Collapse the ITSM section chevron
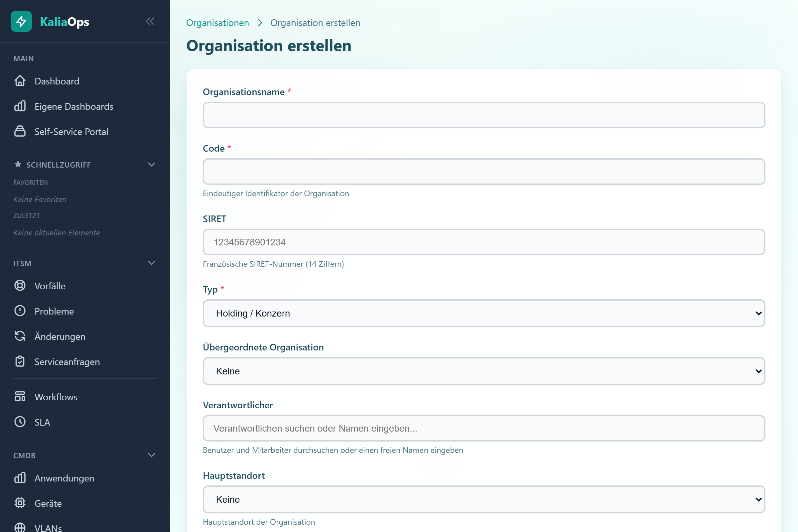Screen dimensions: 798x532 [152, 263]
